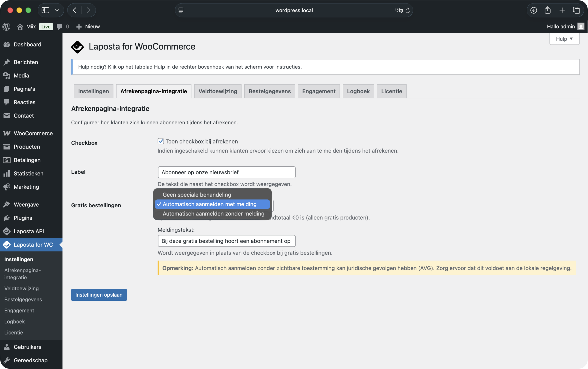Add new content via Nieuw in admin bar
The image size is (588, 369).
point(88,27)
